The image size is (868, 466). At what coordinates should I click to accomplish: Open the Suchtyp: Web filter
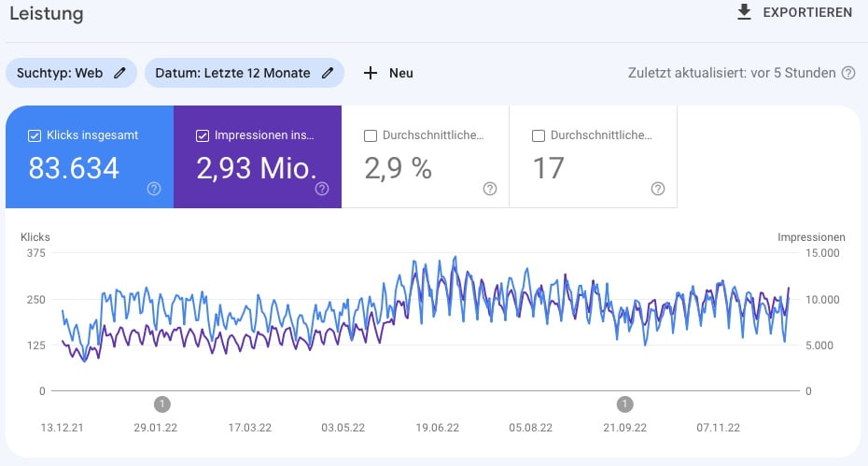tap(61, 73)
